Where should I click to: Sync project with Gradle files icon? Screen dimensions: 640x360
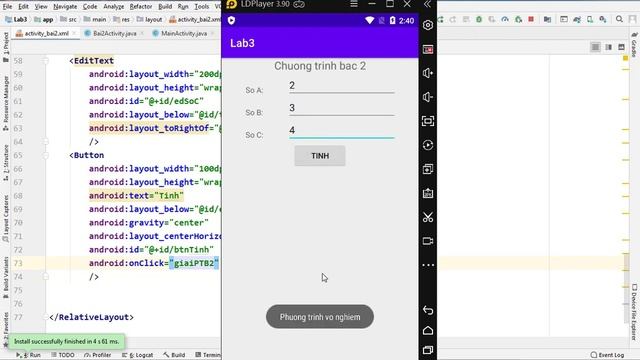577,19
